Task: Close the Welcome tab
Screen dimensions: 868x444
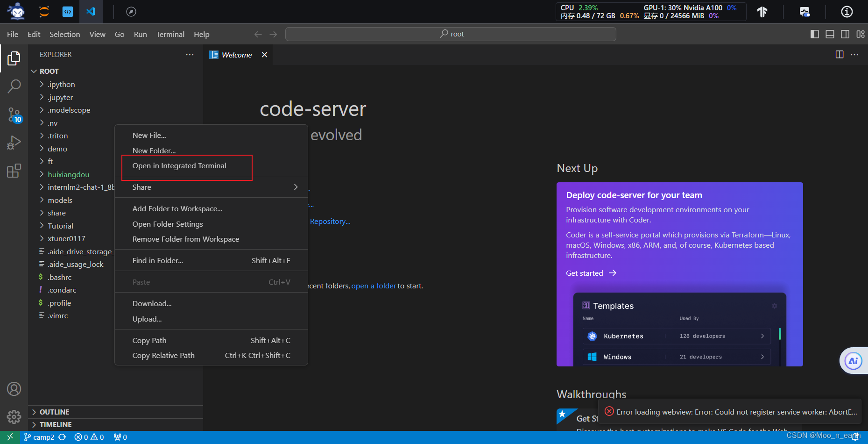Action: (265, 55)
